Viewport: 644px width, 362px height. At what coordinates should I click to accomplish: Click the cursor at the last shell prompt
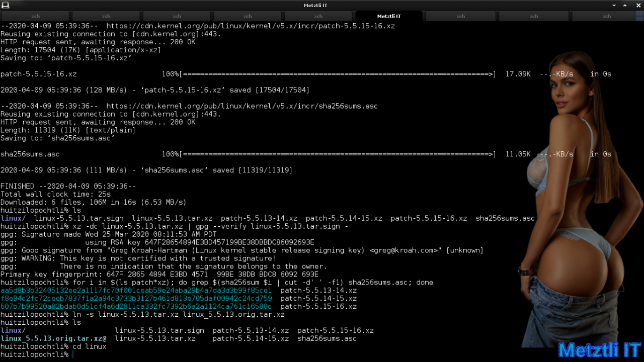[73, 355]
